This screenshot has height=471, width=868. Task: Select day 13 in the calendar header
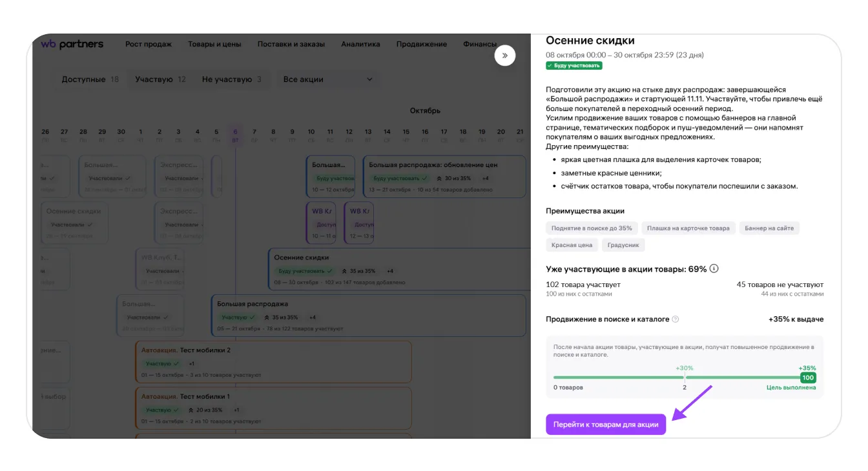point(368,134)
